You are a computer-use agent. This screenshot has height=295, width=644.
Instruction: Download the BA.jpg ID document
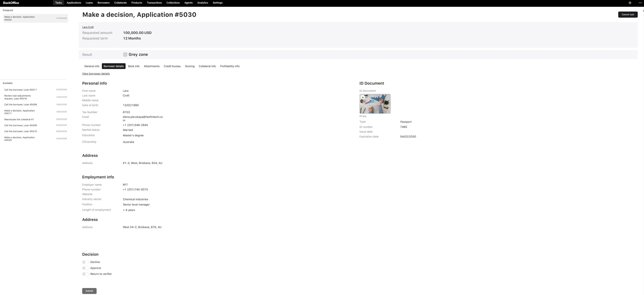tap(363, 97)
